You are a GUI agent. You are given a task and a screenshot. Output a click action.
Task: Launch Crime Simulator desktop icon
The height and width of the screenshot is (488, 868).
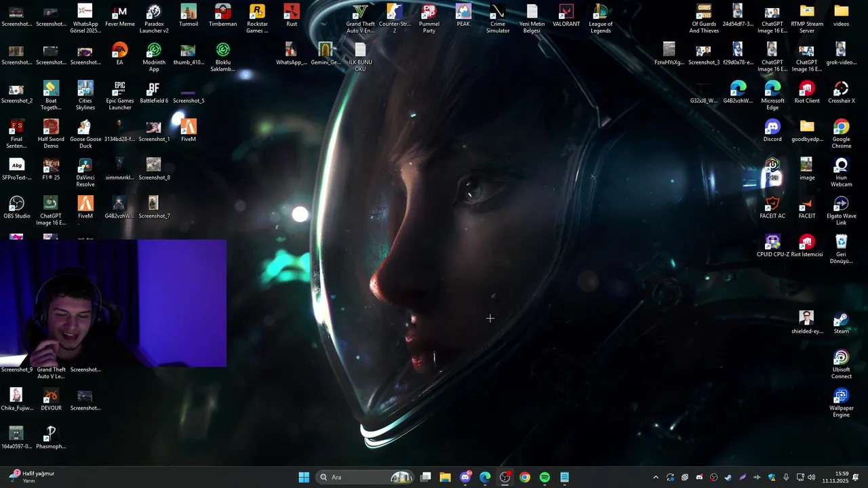pyautogui.click(x=498, y=19)
